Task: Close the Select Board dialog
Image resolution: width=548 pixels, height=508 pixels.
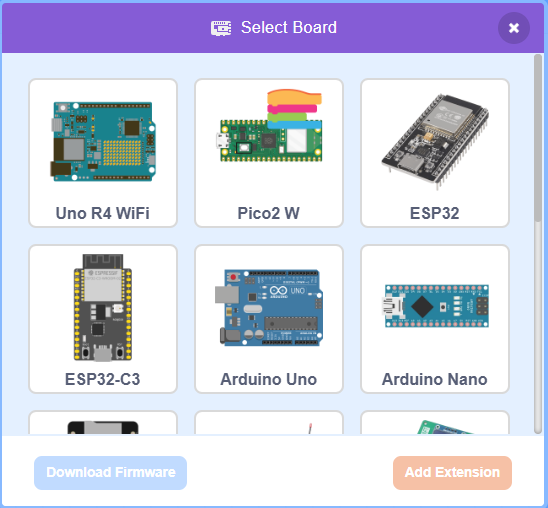Action: (x=514, y=28)
